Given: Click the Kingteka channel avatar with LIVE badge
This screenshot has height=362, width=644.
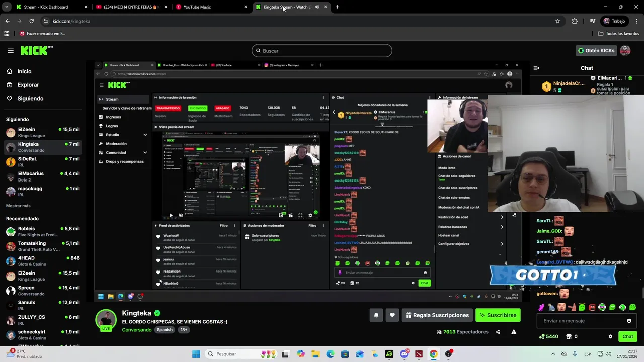Looking at the screenshot, I should click(106, 320).
